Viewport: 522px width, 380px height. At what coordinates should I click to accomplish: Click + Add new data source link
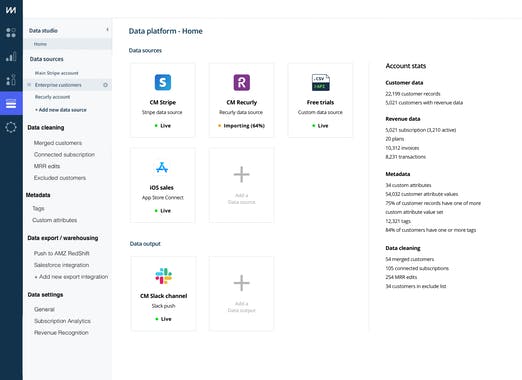[61, 110]
